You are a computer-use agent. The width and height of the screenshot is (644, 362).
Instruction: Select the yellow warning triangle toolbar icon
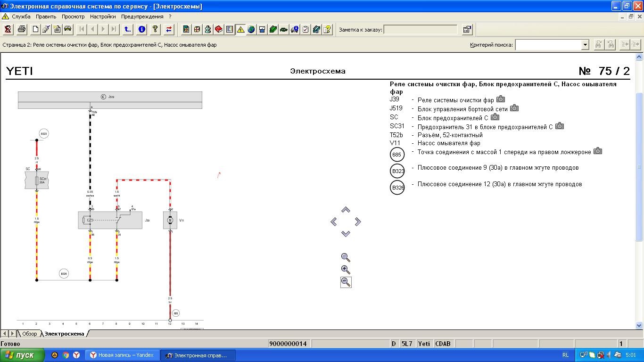tap(240, 29)
